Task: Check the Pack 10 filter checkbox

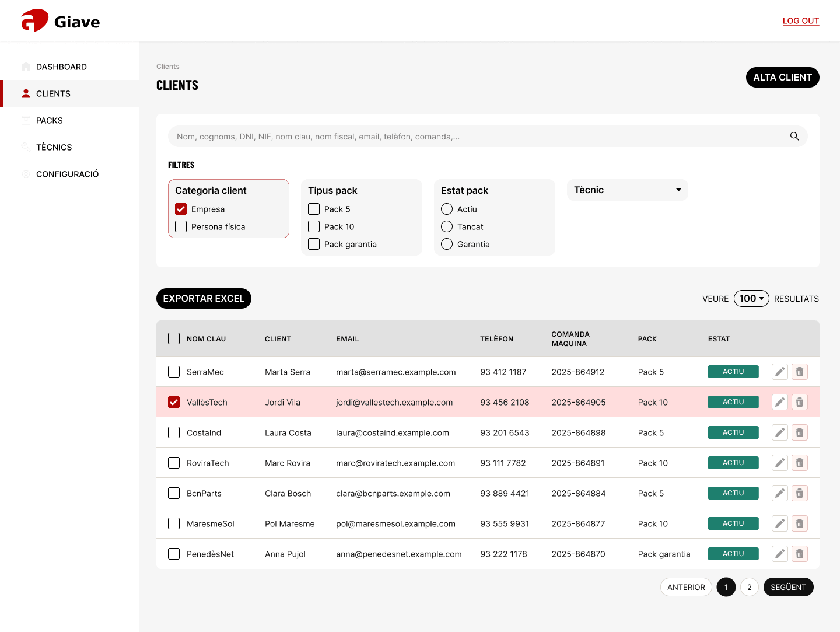Action: [x=314, y=226]
